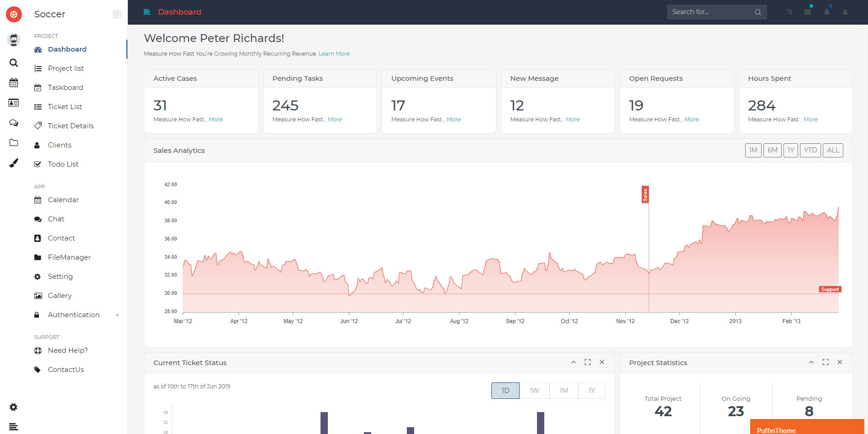Click the Support annotation label on chart

pyautogui.click(x=830, y=289)
